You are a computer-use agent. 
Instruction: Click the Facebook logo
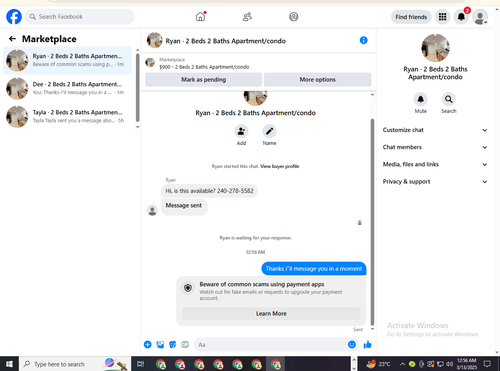[14, 17]
